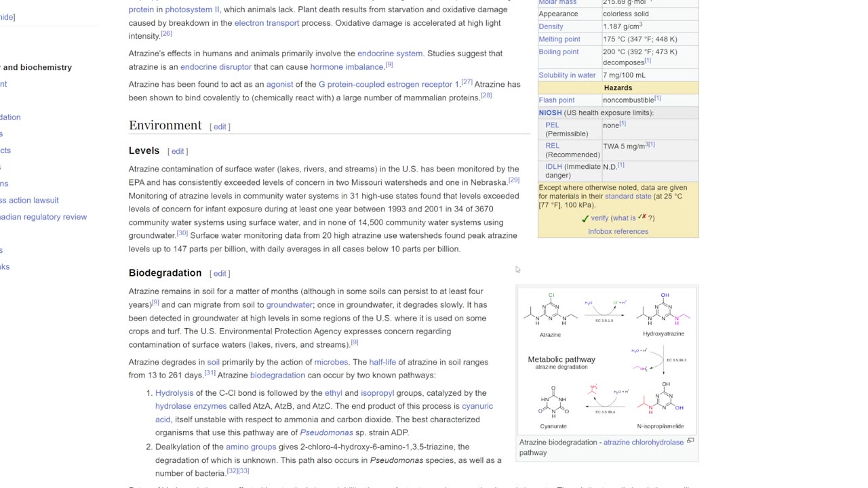The image size is (868, 488).
Task: Open the endocrine system article
Action: pos(390,54)
